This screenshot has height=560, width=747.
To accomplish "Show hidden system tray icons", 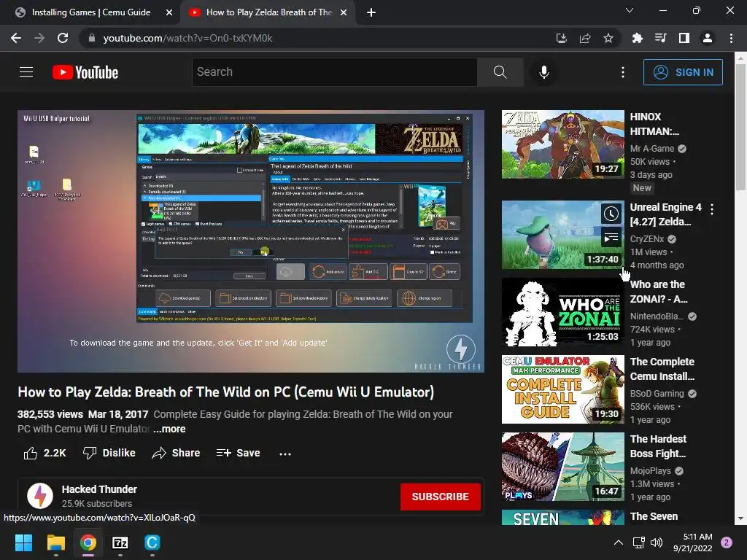I will pyautogui.click(x=619, y=542).
